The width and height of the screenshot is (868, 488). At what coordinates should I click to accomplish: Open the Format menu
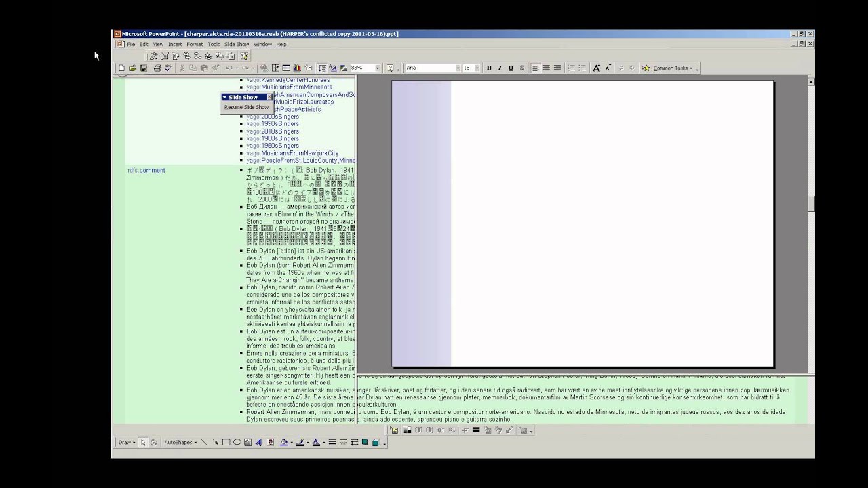tap(195, 44)
